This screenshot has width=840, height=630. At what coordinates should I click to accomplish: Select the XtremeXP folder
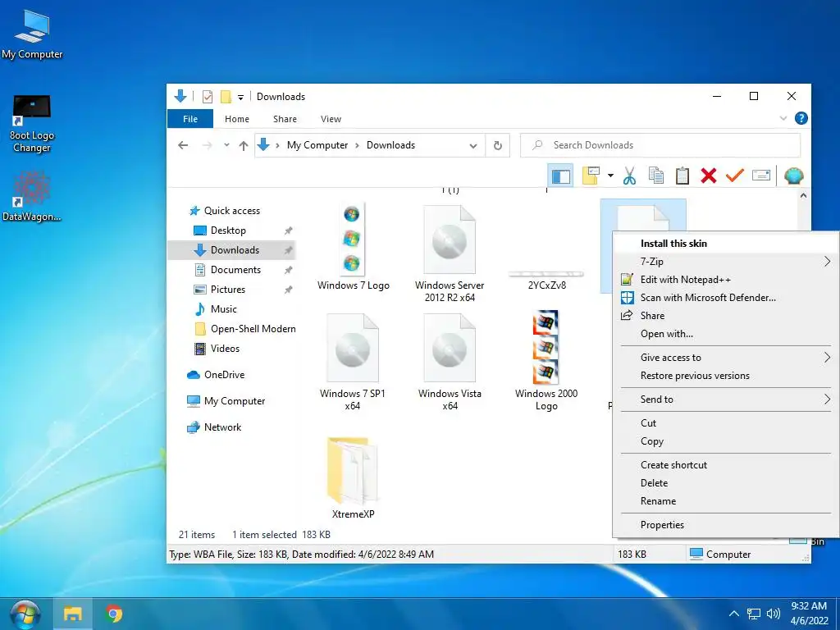(353, 477)
